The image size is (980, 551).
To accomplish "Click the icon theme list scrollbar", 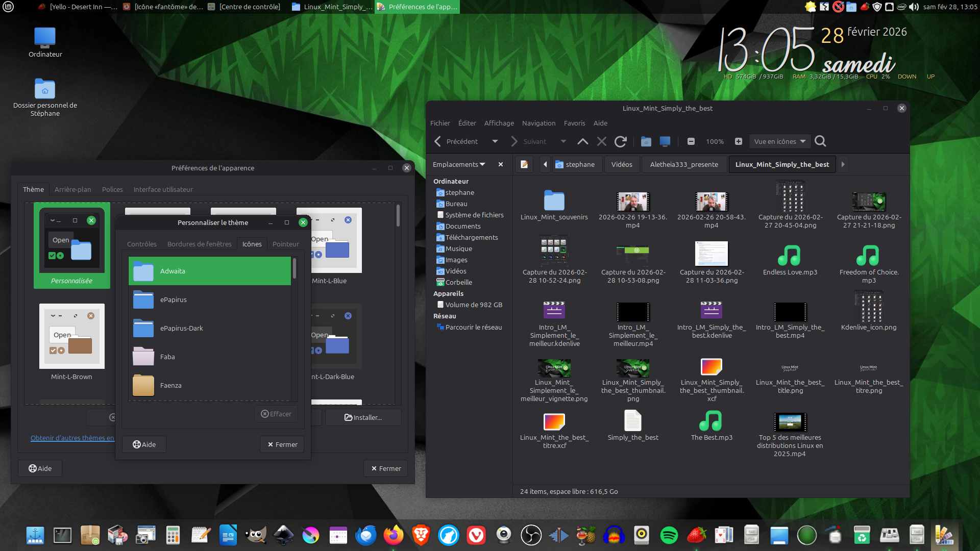I will 295,268.
